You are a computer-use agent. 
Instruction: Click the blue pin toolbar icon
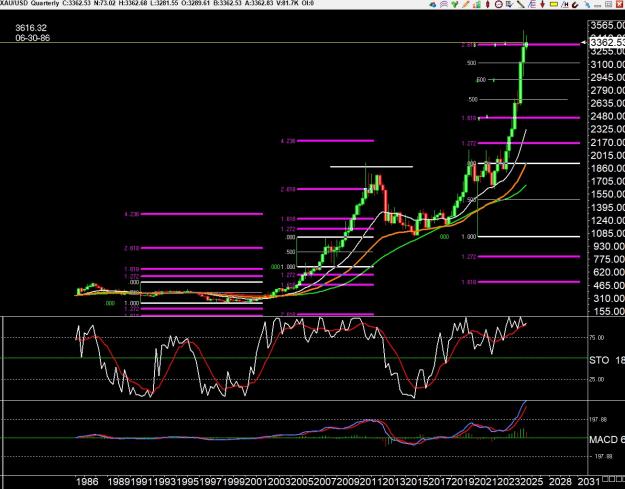pyautogui.click(x=587, y=4)
